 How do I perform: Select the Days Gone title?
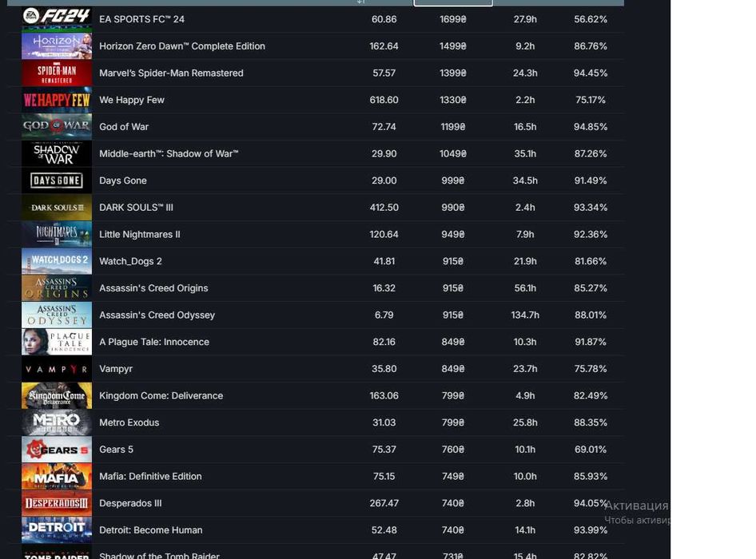(x=123, y=180)
